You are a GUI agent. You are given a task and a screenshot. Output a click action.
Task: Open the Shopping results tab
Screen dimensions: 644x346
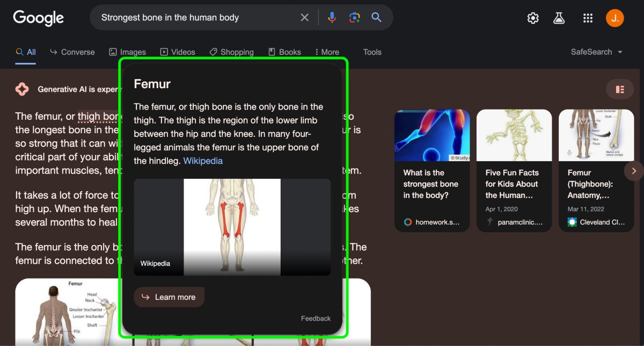click(231, 52)
